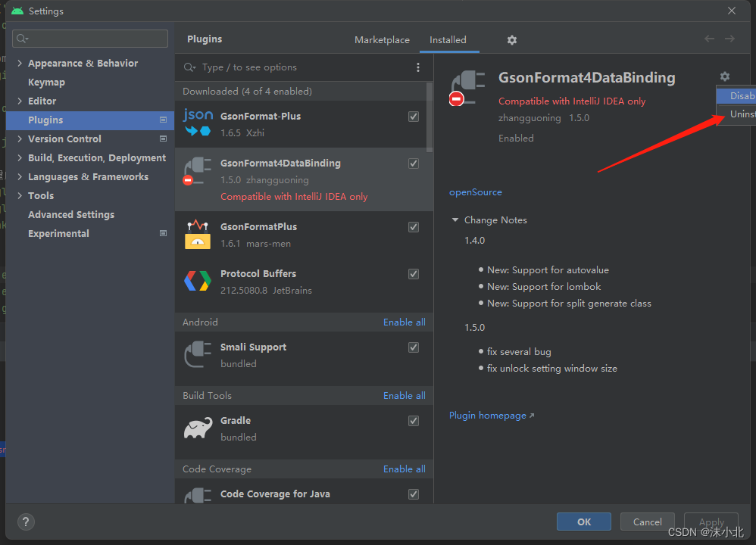756x545 pixels.
Task: Expand the Version Control node arrow
Action: pos(20,139)
